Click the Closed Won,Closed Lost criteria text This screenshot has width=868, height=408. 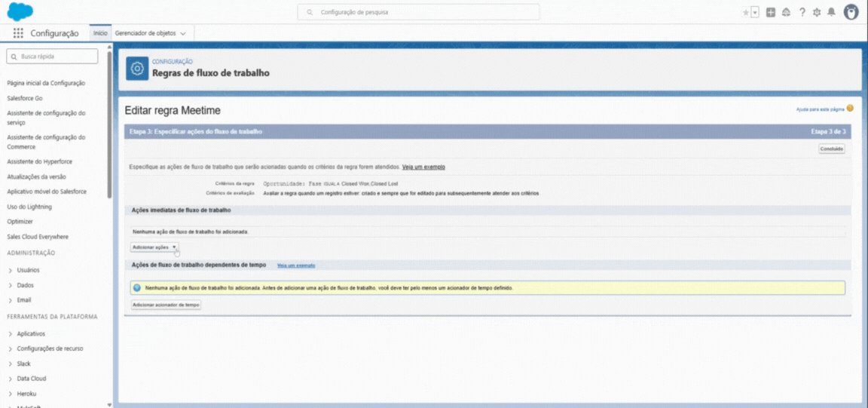point(370,183)
